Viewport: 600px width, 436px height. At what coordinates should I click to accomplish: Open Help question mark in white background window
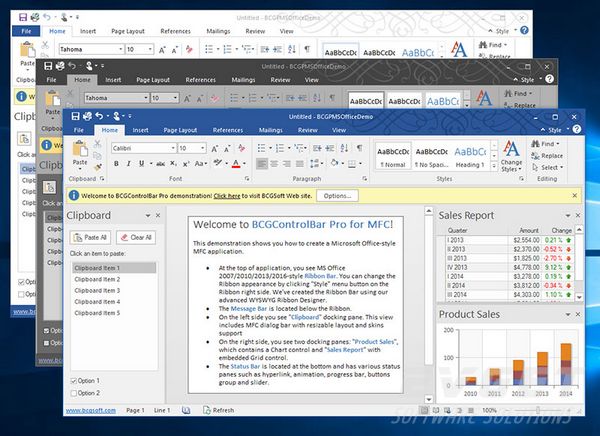click(x=524, y=30)
